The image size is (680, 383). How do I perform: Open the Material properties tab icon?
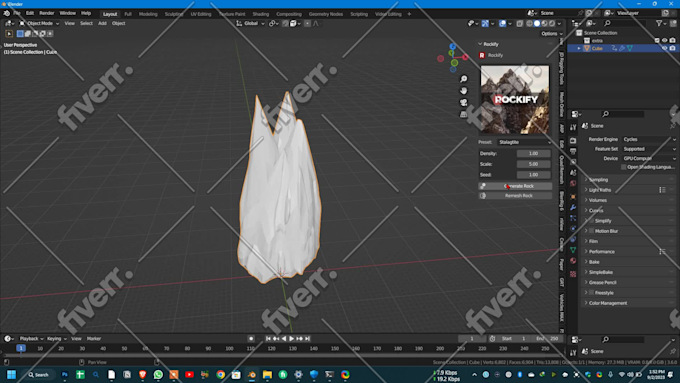(x=573, y=261)
